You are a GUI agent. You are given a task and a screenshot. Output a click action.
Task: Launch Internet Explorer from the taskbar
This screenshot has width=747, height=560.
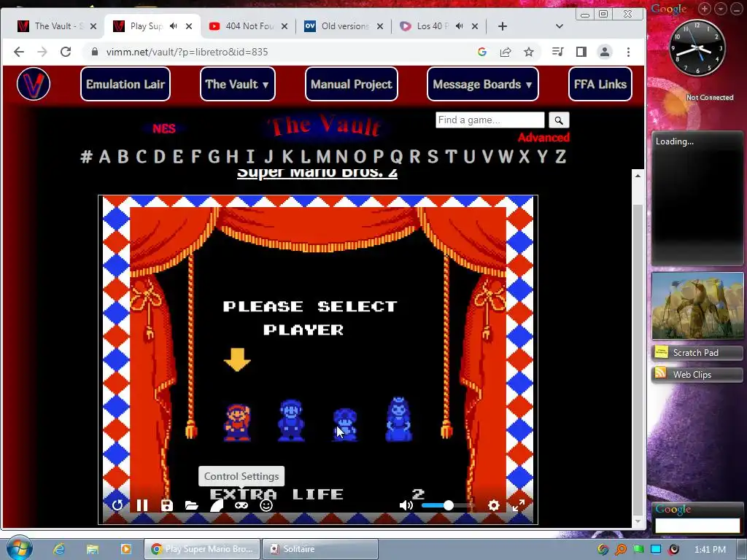pos(59,549)
